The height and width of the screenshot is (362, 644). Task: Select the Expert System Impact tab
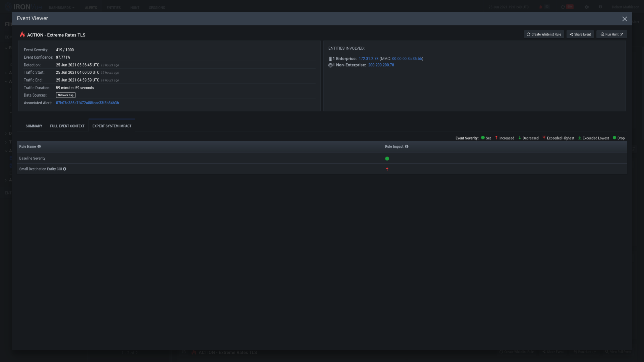[112, 126]
